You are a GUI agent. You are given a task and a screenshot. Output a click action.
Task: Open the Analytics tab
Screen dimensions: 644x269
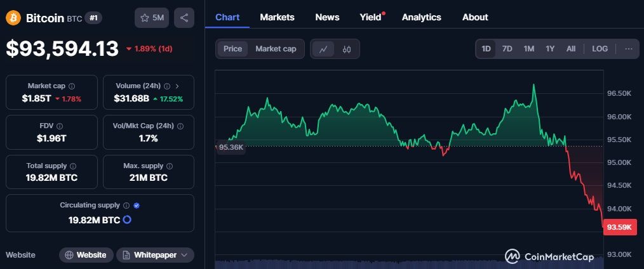point(421,17)
